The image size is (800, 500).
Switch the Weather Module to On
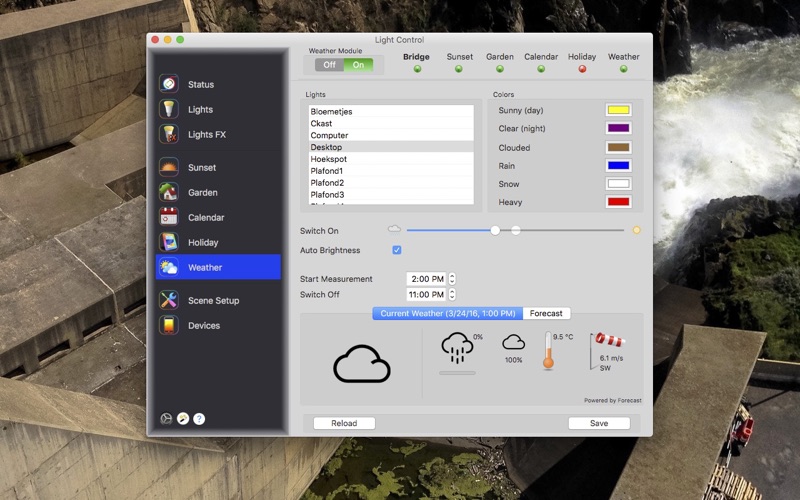tap(358, 65)
